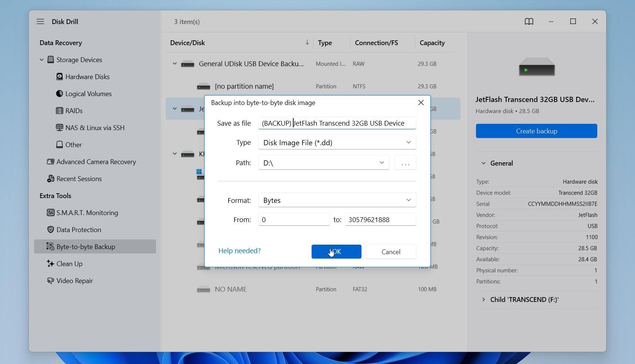
Task: Open S.M.A.R.T. Monitoring icon
Action: 51,213
